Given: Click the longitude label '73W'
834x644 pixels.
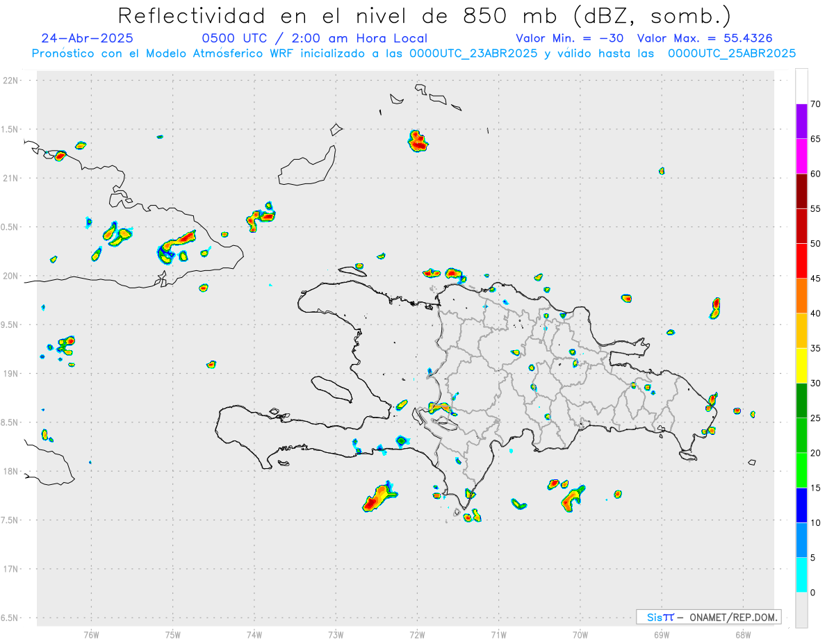Looking at the screenshot, I should click(x=336, y=634).
